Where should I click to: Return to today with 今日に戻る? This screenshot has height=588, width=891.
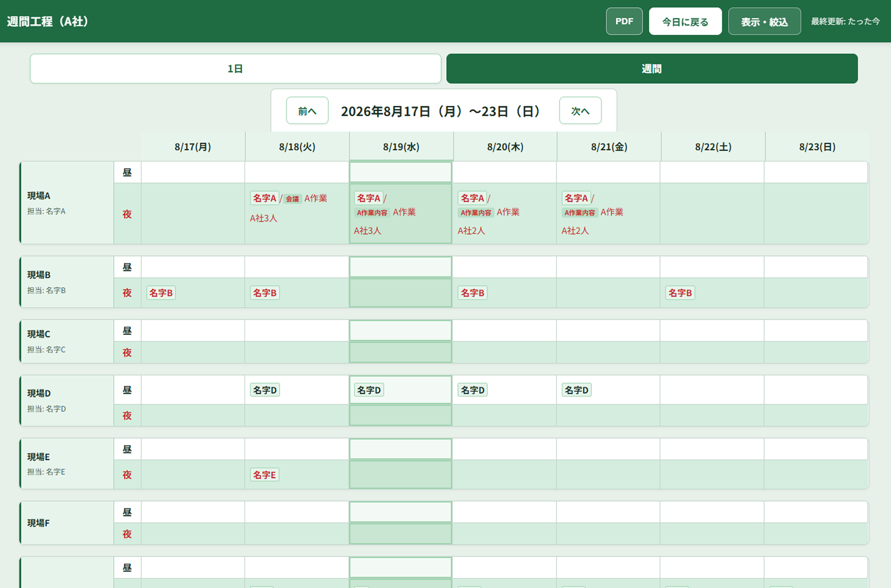685,21
